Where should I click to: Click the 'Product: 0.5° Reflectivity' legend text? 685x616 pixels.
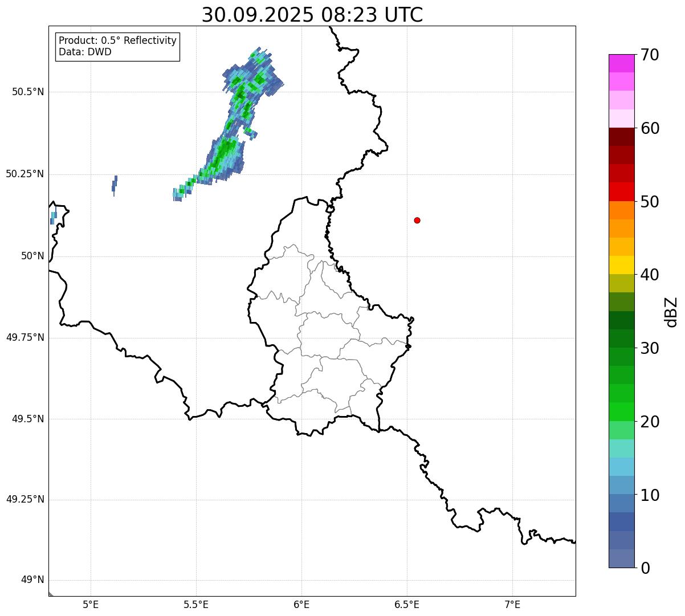point(117,40)
